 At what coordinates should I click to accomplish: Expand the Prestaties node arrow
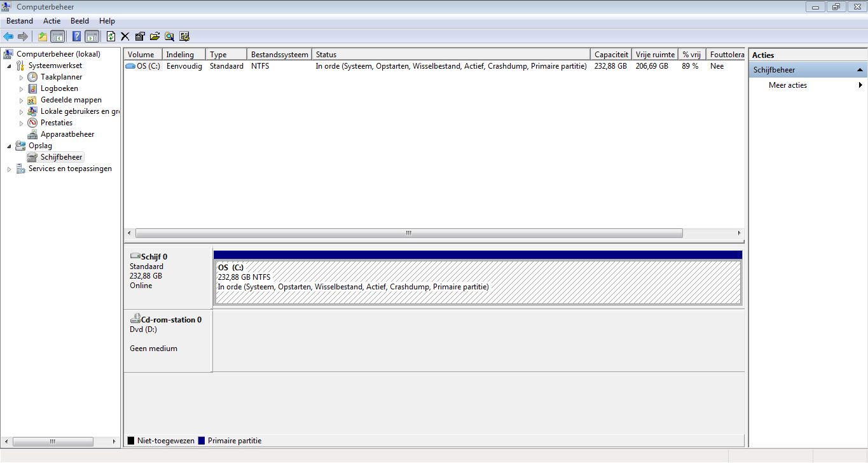pos(21,123)
